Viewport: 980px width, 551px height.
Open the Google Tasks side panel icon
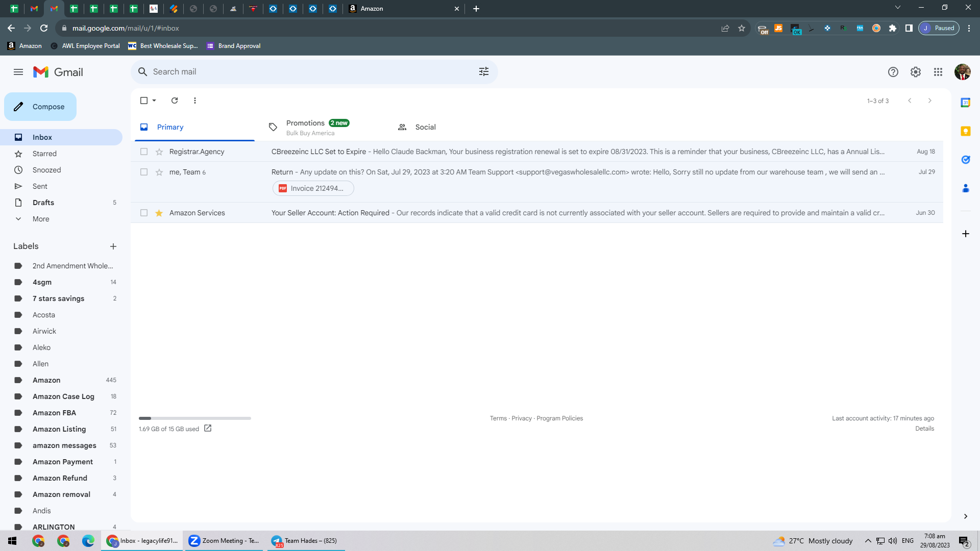[x=965, y=160]
